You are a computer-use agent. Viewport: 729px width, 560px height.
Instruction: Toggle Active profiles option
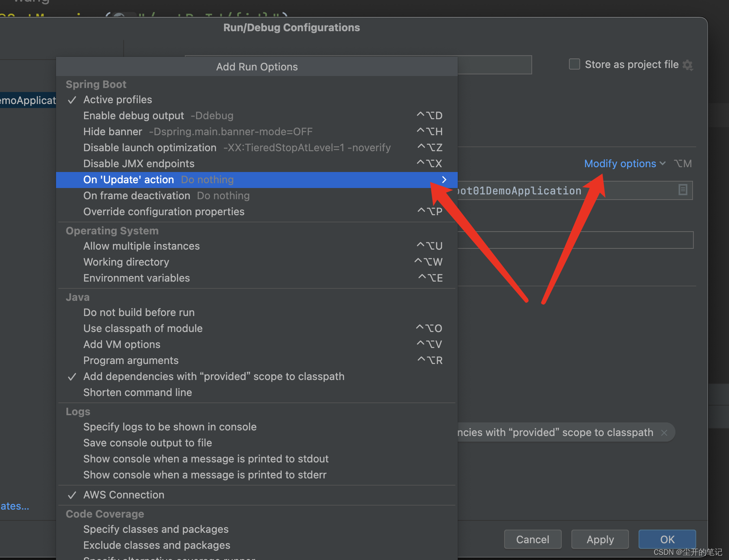[257, 100]
